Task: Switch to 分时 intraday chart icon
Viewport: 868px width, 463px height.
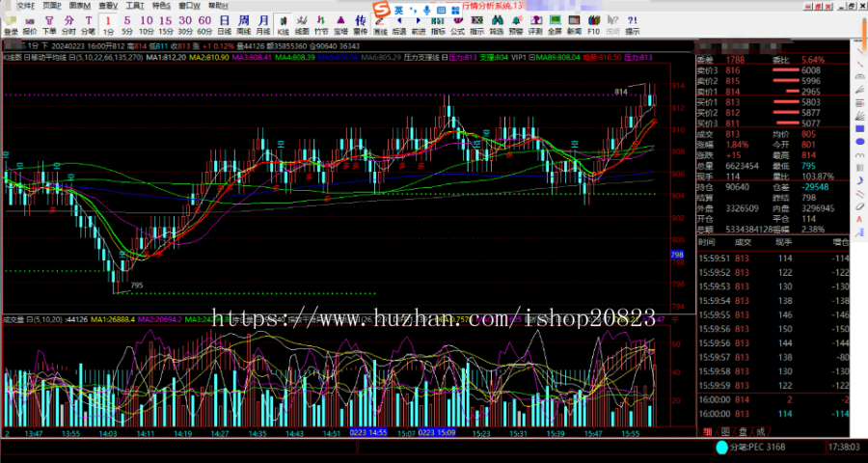Action: 68,25
